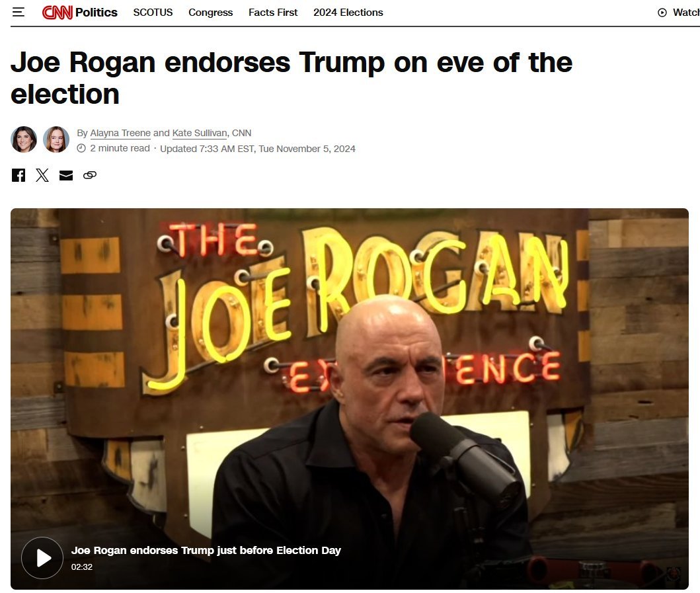Click Kate Sullivan's profile photo
The height and width of the screenshot is (593, 700).
56,139
